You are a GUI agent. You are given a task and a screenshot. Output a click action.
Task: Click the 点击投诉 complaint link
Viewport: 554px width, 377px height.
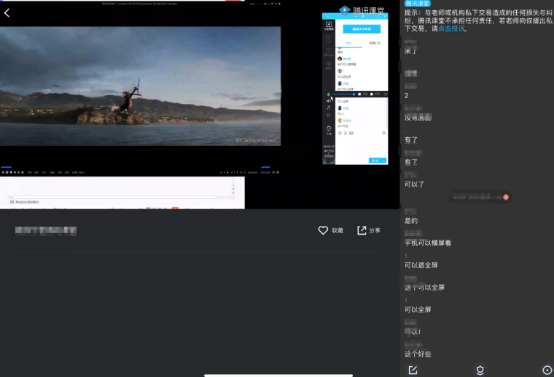click(452, 29)
